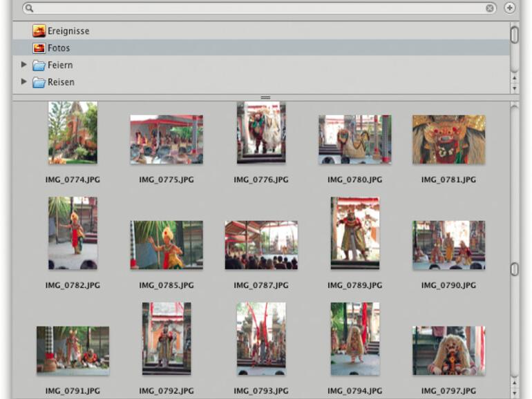Click inside the search input field
The width and height of the screenshot is (532, 399).
pyautogui.click(x=260, y=8)
